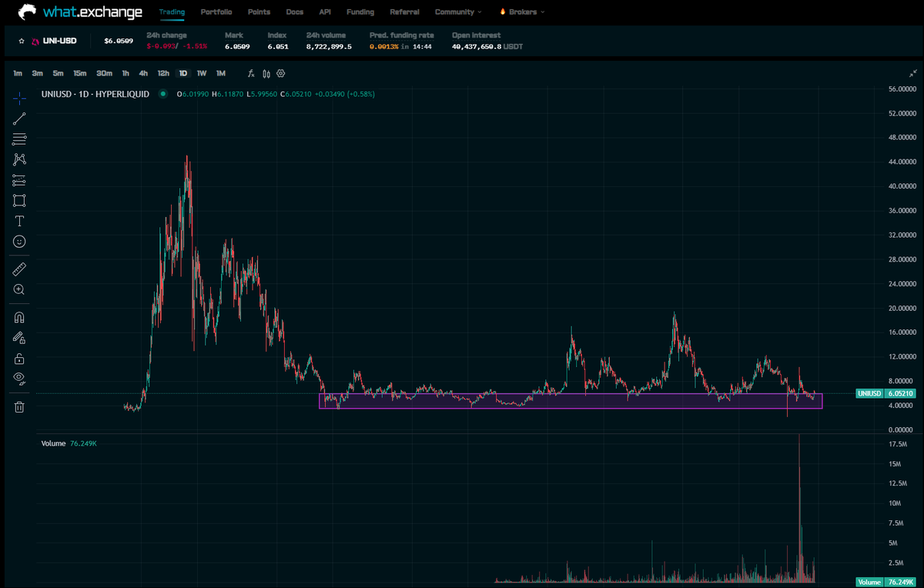Click the UNI token unicorn icon
This screenshot has height=588, width=924.
35,41
